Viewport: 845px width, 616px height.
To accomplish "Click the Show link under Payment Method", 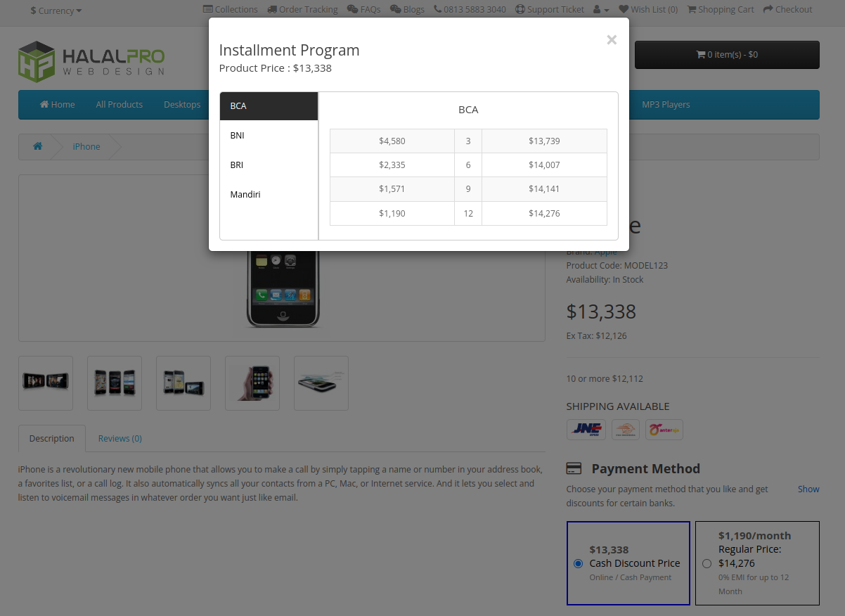I will [x=808, y=489].
